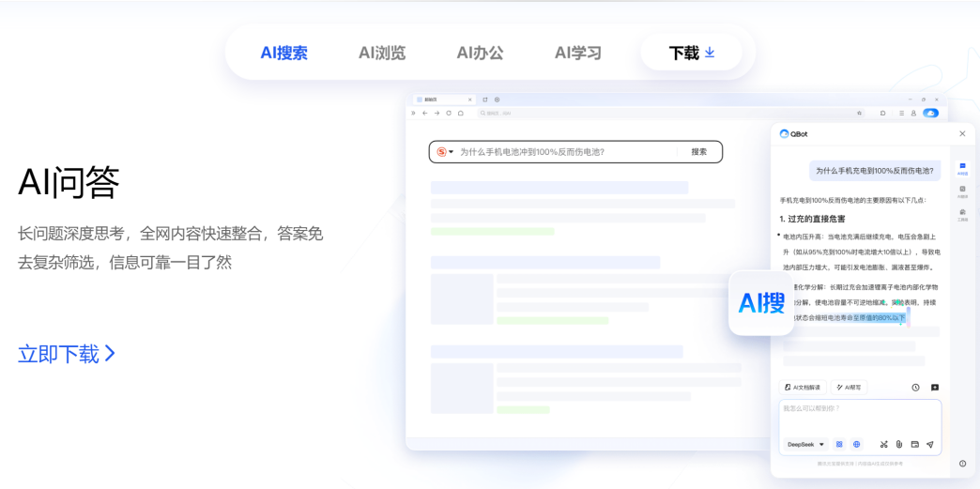
Task: Toggle the web search globe button
Action: 856,444
